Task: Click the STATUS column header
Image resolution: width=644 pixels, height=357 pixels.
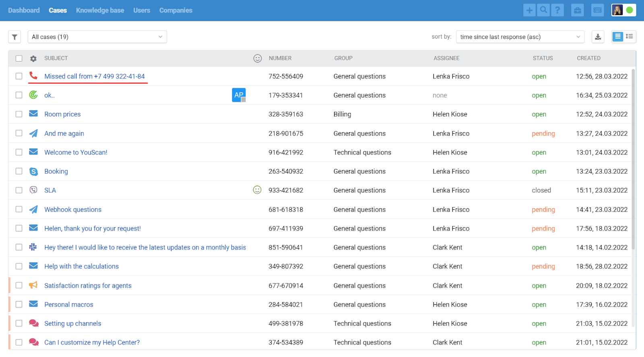Action: 543,58
